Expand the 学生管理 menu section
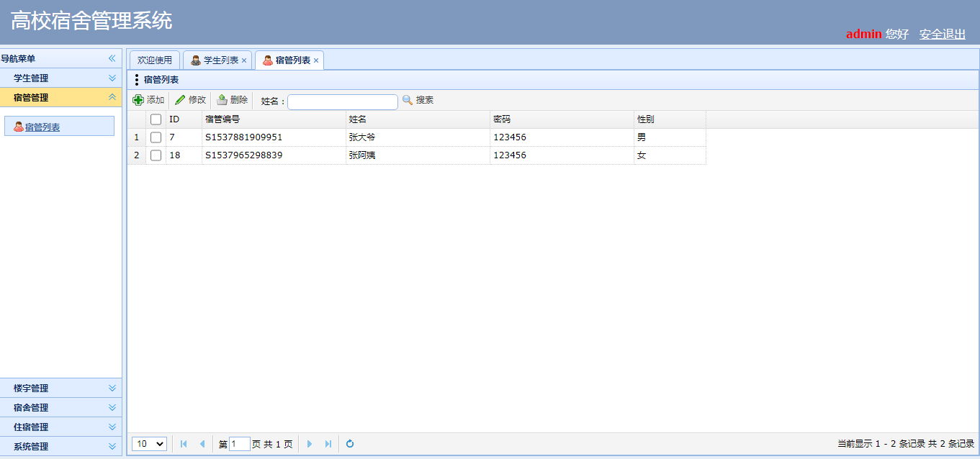This screenshot has height=459, width=980. point(61,78)
